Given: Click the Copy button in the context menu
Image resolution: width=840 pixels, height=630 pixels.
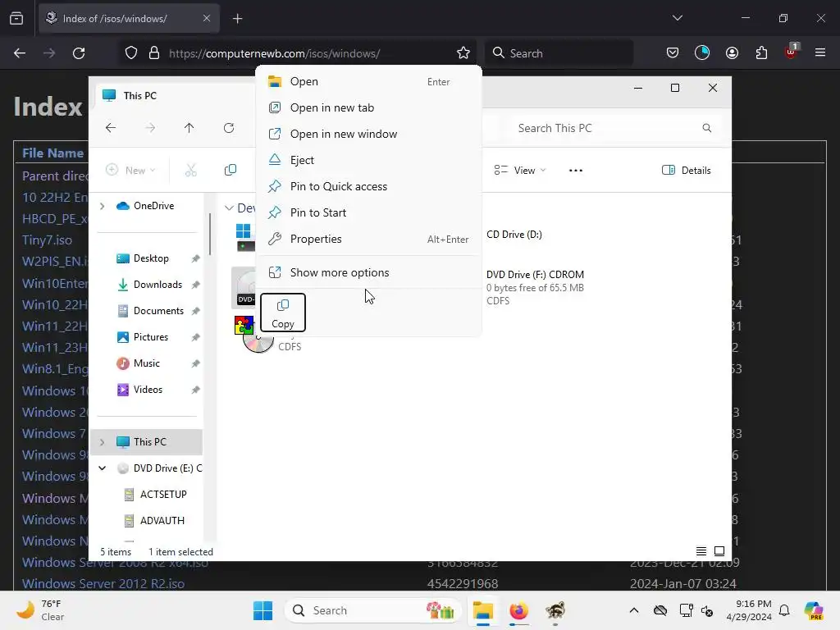Looking at the screenshot, I should point(283,313).
